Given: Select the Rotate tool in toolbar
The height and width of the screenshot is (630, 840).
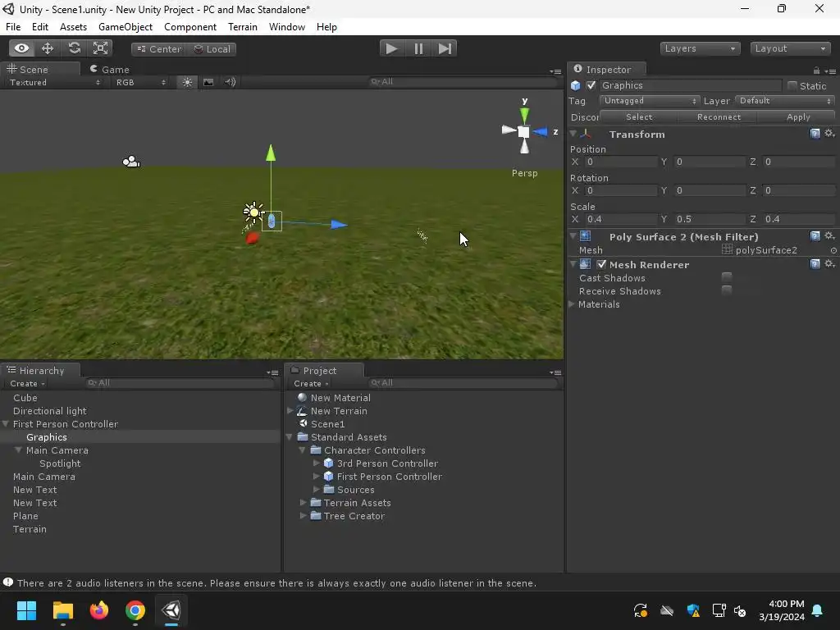Looking at the screenshot, I should (74, 48).
